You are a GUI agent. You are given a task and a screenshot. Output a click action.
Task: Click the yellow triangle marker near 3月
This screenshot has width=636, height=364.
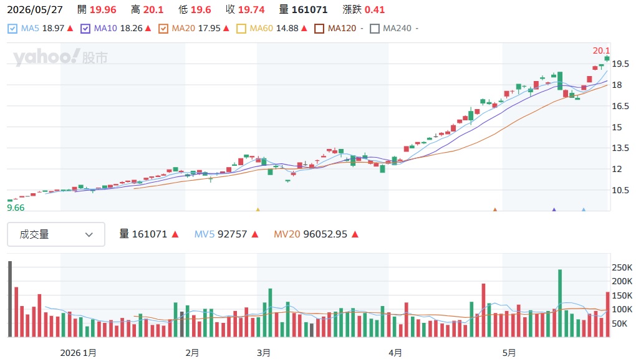[x=258, y=209]
